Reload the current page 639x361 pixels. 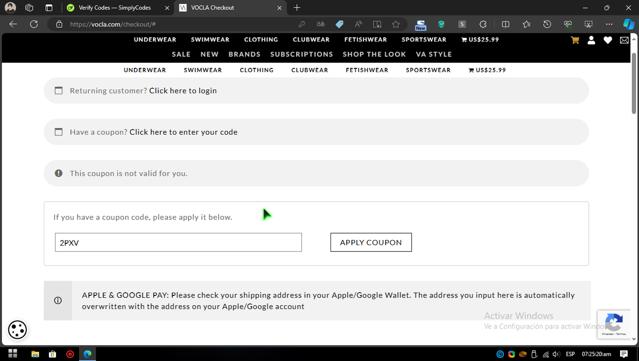click(34, 24)
